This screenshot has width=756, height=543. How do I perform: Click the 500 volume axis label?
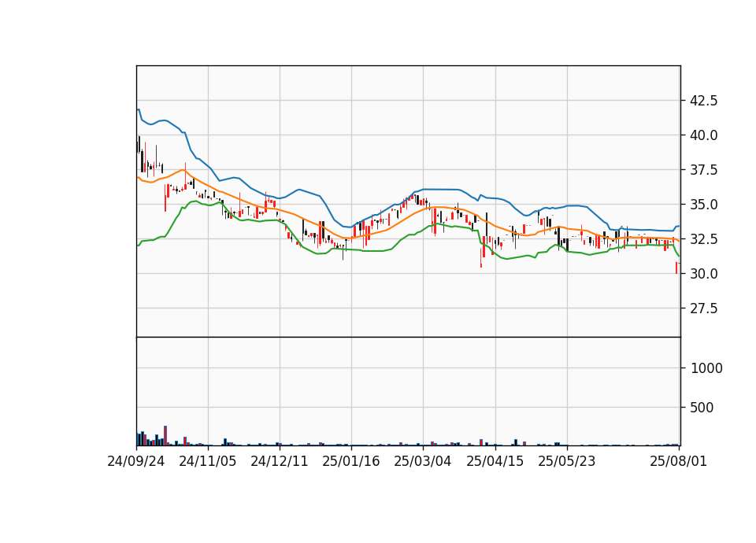[x=702, y=408]
